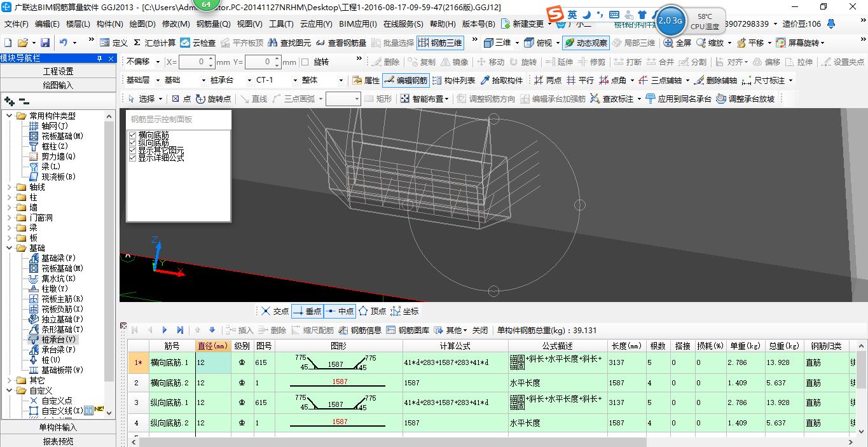Viewport: 868px width, 447px height.
Task: Click the Save disk icon
Action: point(45,43)
